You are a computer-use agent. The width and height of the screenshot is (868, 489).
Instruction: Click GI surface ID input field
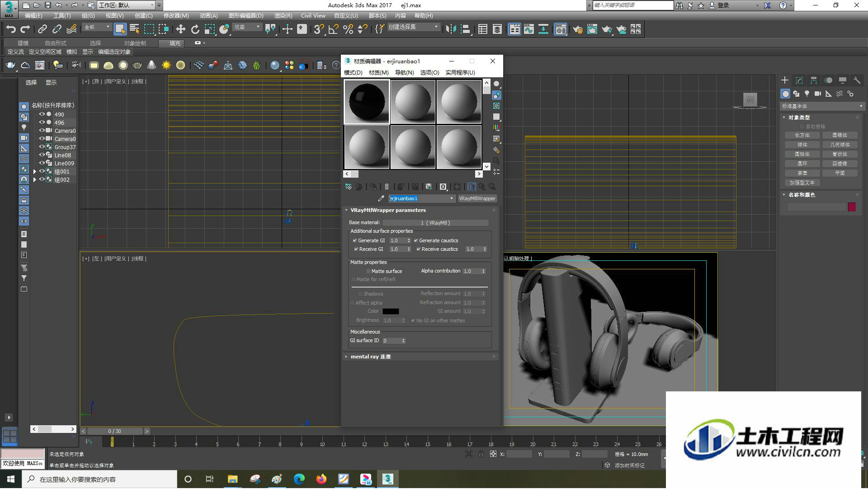click(x=392, y=341)
